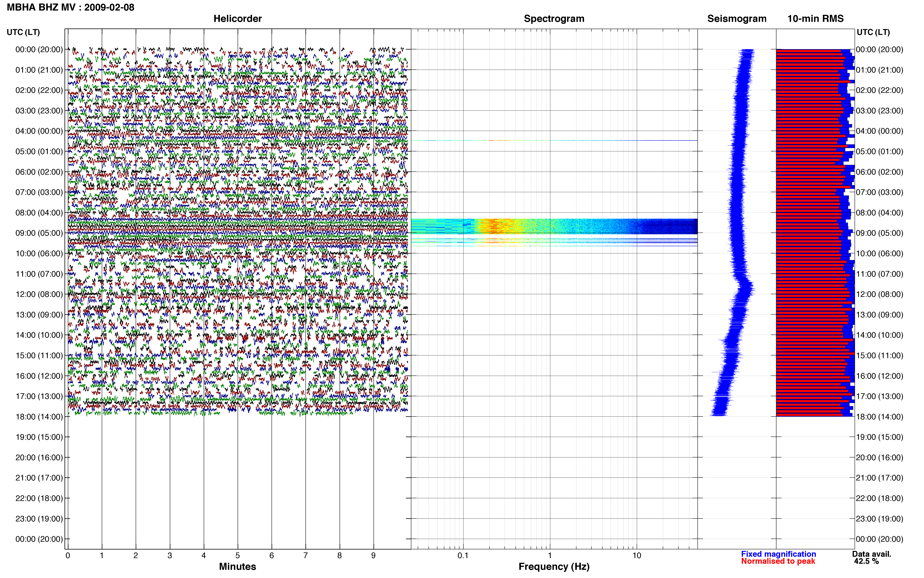Click the left 04:00 (00:00) time label

39,131
